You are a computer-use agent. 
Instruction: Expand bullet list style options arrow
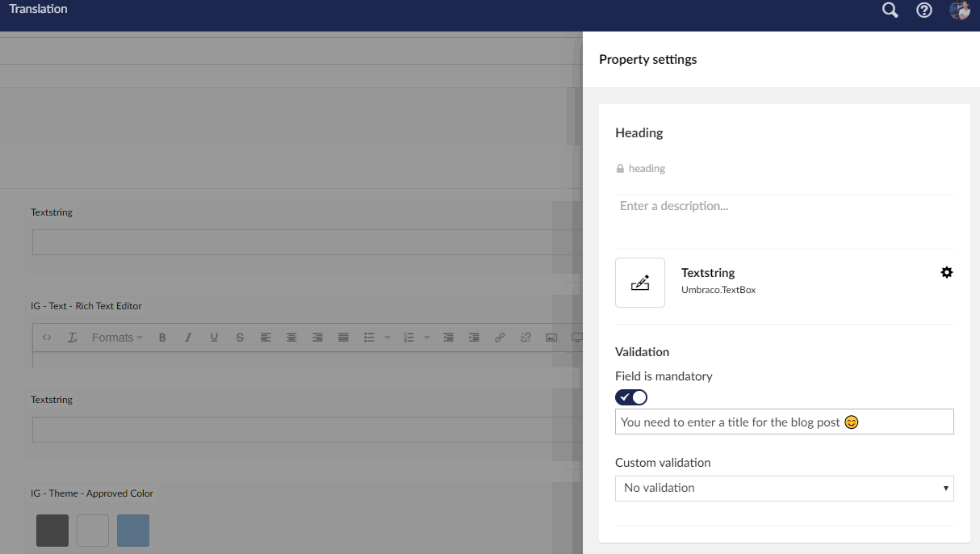point(387,338)
